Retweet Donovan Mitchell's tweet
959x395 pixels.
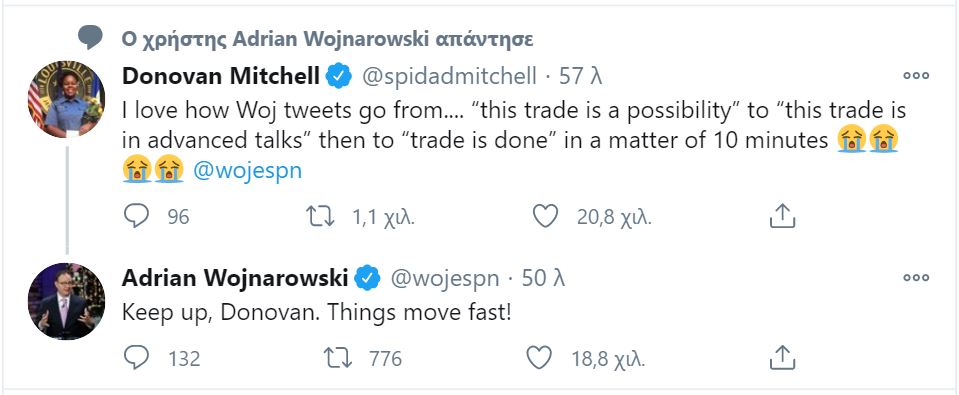click(320, 216)
